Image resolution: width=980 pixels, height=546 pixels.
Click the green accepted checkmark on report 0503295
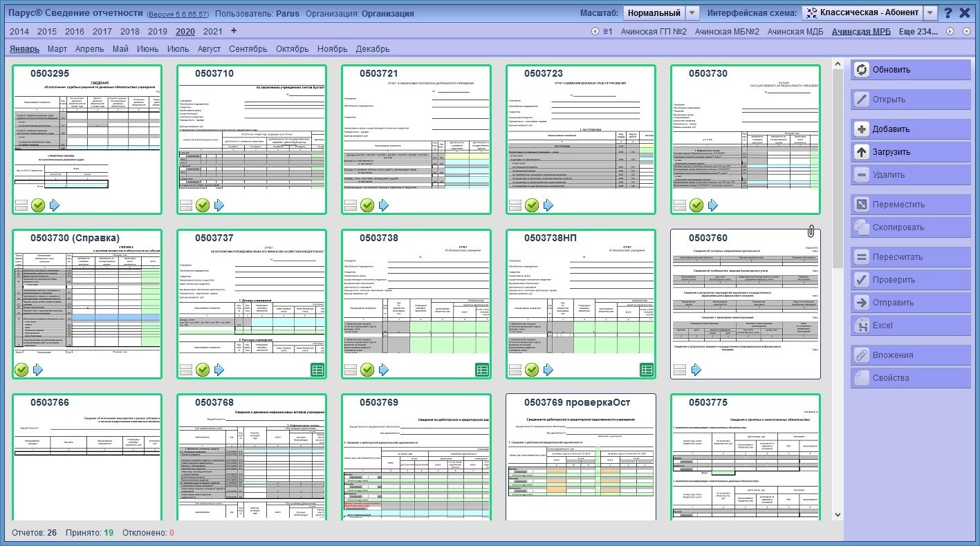point(38,205)
